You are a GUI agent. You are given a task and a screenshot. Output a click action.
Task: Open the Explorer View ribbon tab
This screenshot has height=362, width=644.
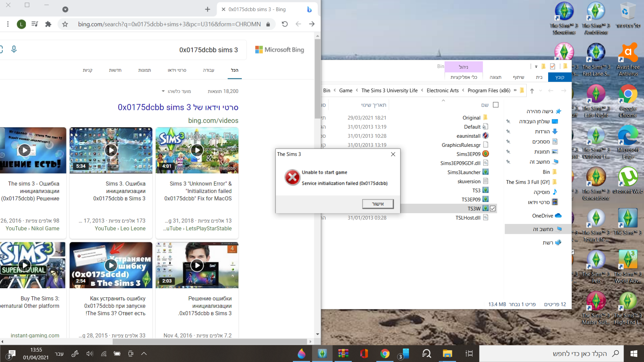point(495,77)
